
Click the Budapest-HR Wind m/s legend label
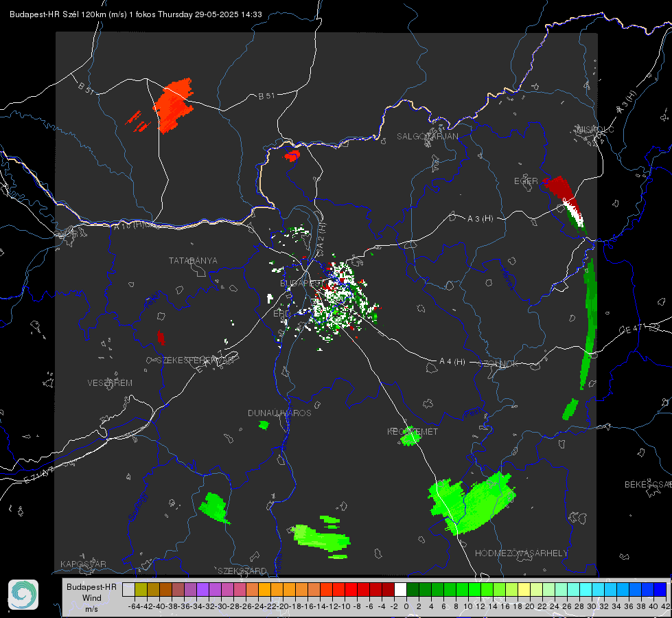coord(91,597)
